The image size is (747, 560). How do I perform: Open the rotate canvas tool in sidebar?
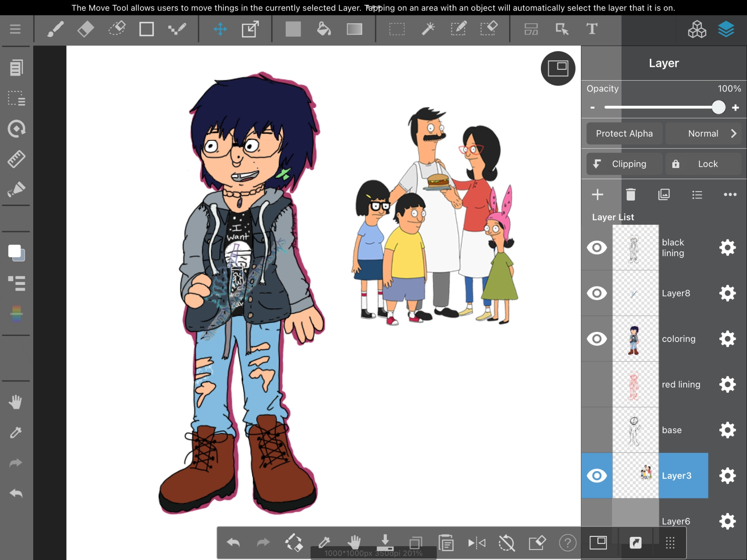point(16,129)
